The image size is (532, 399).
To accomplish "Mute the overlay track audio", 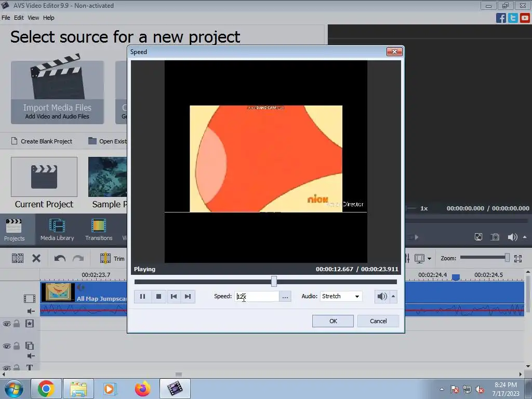I will 31,356.
